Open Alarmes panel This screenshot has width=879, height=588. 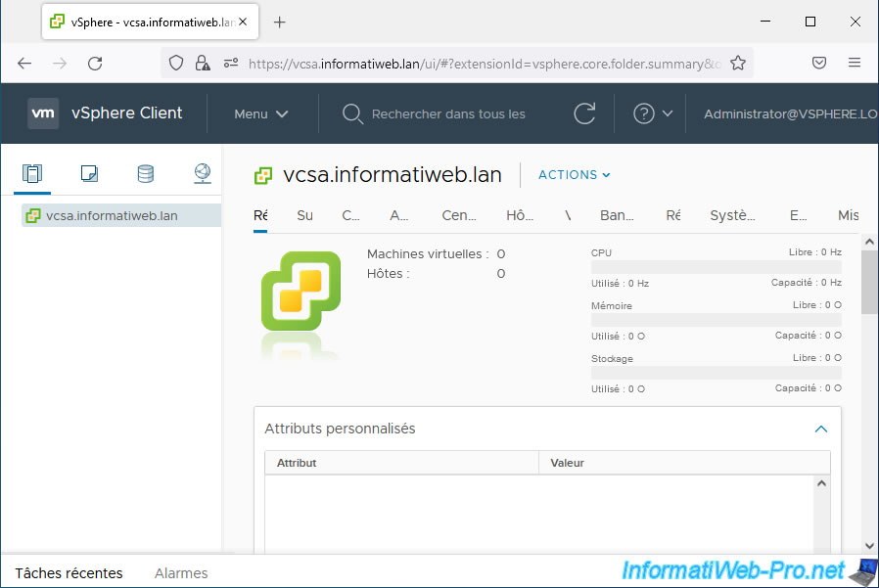[181, 573]
